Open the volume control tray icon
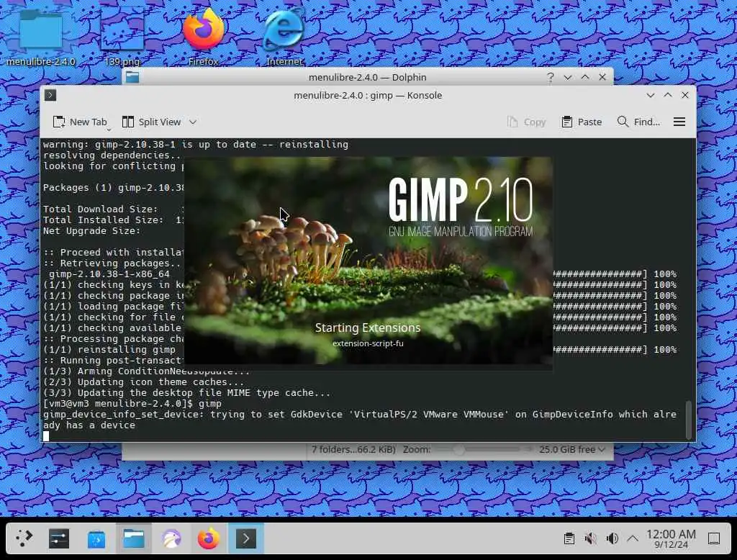737x560 pixels. pyautogui.click(x=612, y=539)
